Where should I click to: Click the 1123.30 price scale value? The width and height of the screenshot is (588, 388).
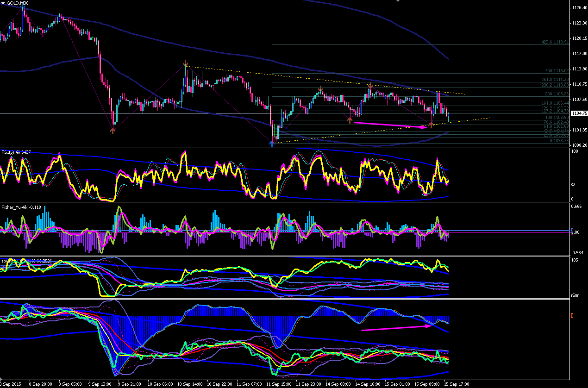pos(580,23)
